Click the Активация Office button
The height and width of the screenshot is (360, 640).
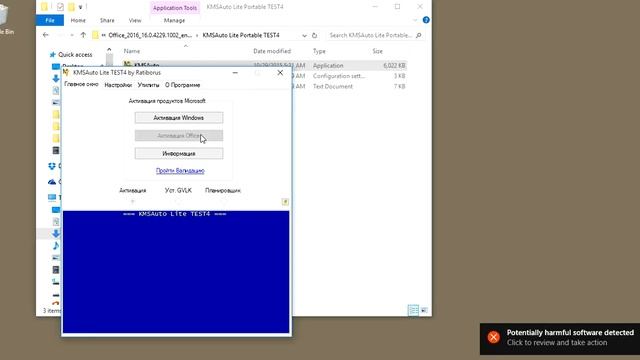179,136
